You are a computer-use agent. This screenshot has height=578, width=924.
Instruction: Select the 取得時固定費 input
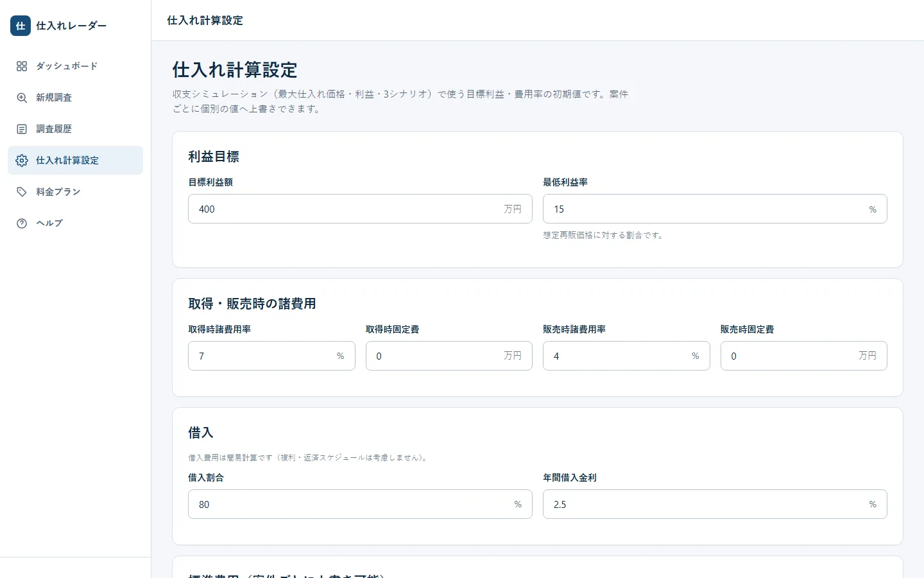point(449,356)
